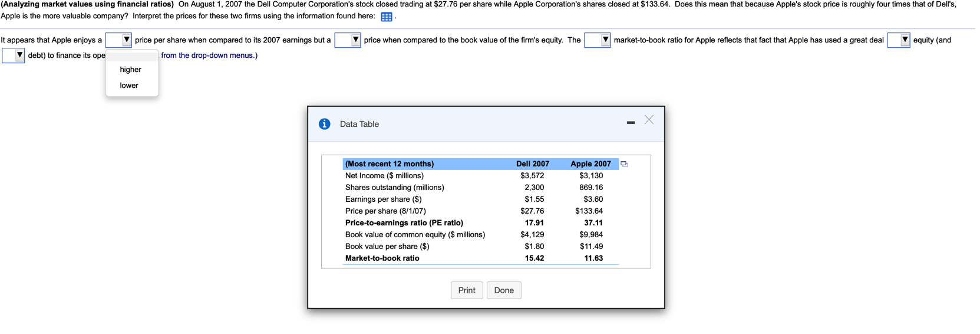Click Apple PE ratio value 37.11
The height and width of the screenshot is (334, 980).
[x=593, y=223]
